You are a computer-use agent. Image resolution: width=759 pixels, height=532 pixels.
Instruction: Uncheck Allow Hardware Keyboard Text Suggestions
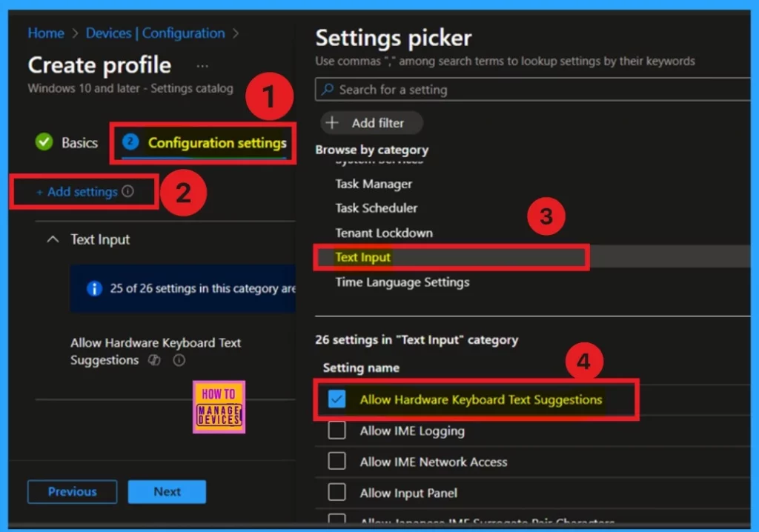(337, 399)
